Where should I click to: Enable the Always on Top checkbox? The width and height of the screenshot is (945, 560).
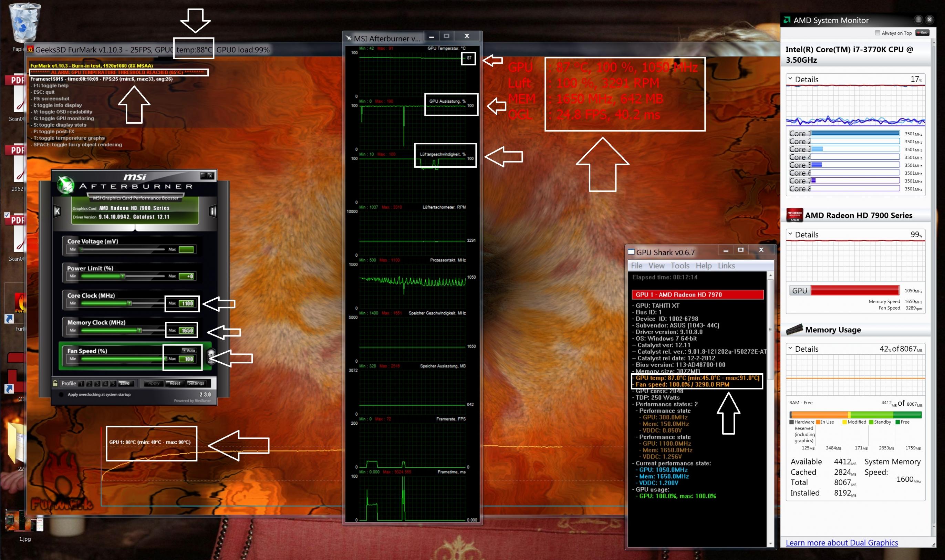[x=877, y=33]
